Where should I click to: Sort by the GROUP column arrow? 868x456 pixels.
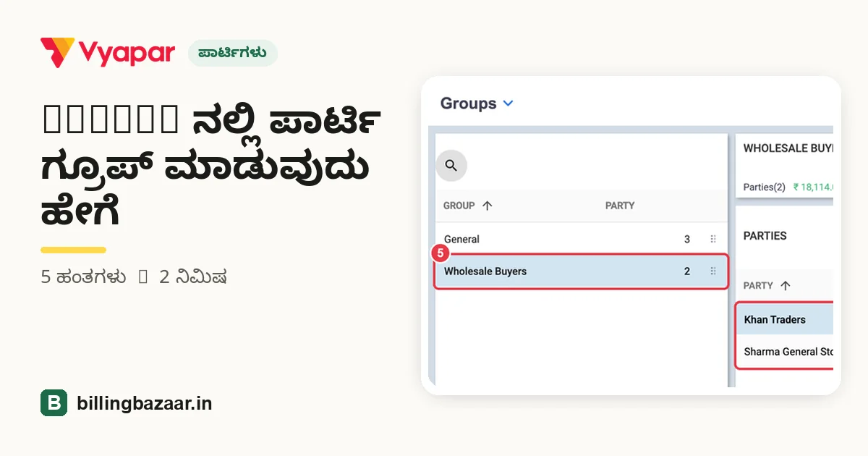pos(488,206)
